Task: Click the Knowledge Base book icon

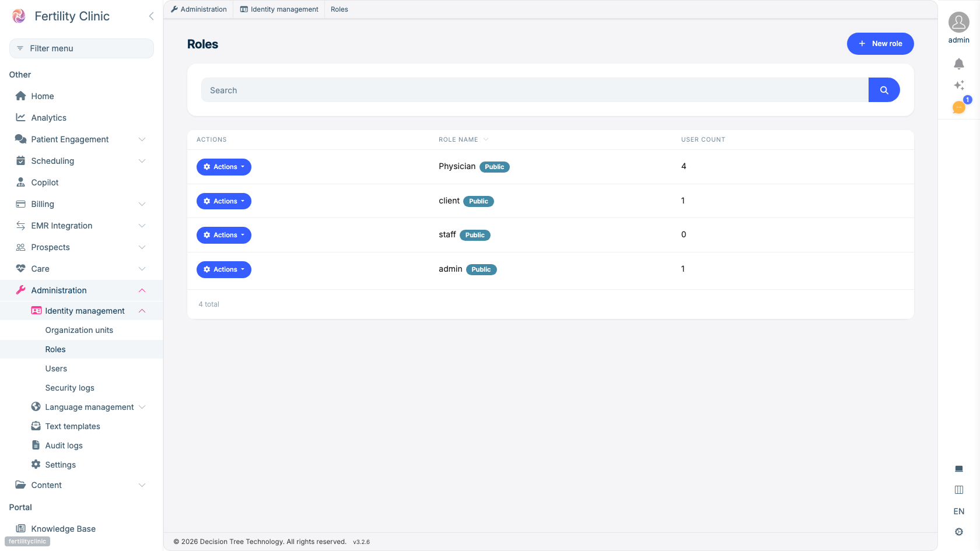Action: (x=21, y=529)
